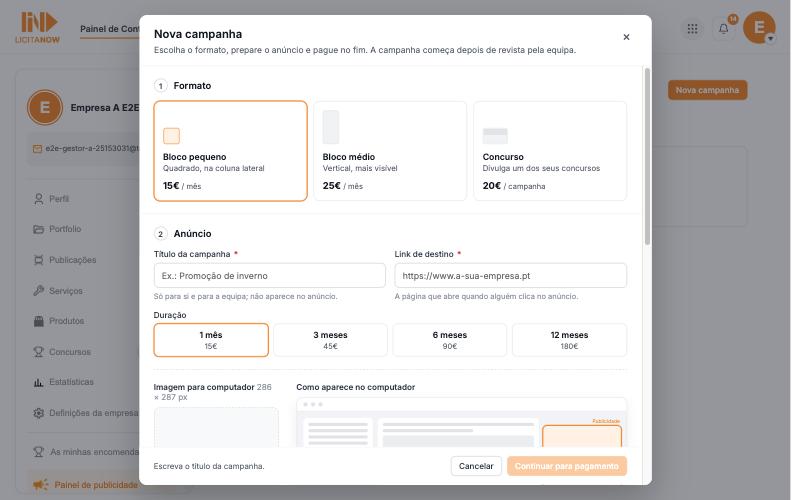800x500 pixels.
Task: Click the Imagem para computador upload area
Action: [x=216, y=428]
